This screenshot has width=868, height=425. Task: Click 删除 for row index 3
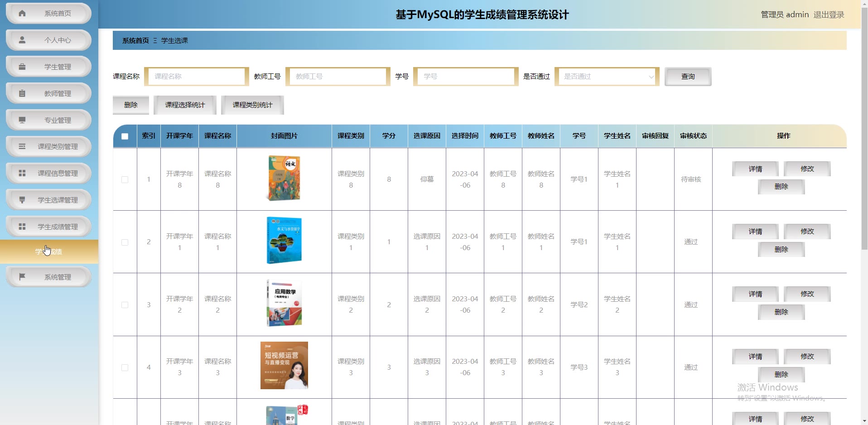(x=781, y=312)
